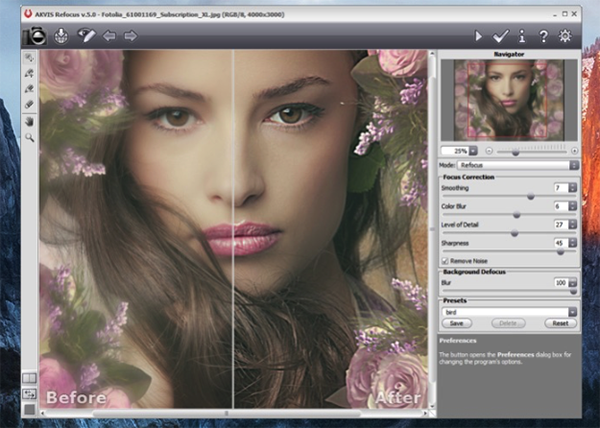This screenshot has width=600, height=428.
Task: Open the 25% zoom level dropdown
Action: coord(473,151)
